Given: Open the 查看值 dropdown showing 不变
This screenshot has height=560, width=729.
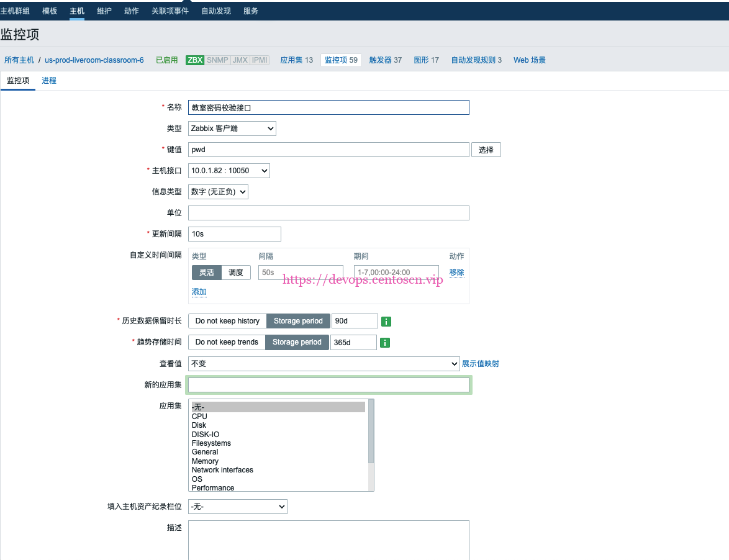Looking at the screenshot, I should tap(324, 363).
